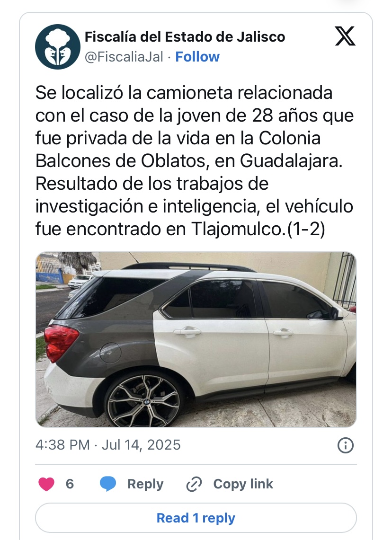Click the @FiscaliaJal handle
Image resolution: width=392 pixels, height=540 pixels.
tap(124, 57)
